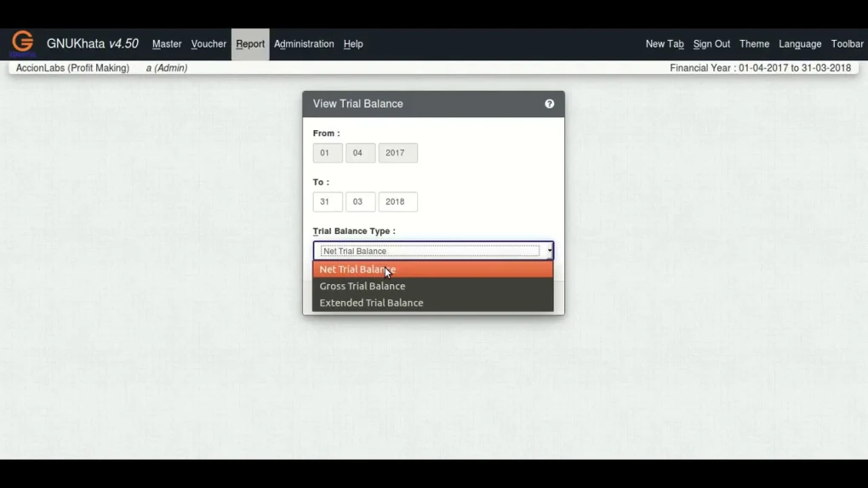Click the GNUKhata logo icon
The height and width of the screenshot is (488, 868).
click(x=23, y=43)
